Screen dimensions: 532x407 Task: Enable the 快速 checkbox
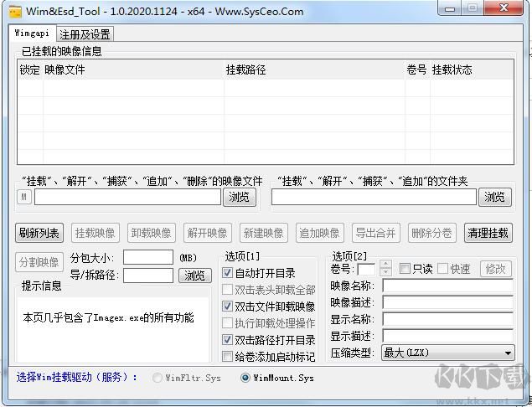pyautogui.click(x=442, y=269)
